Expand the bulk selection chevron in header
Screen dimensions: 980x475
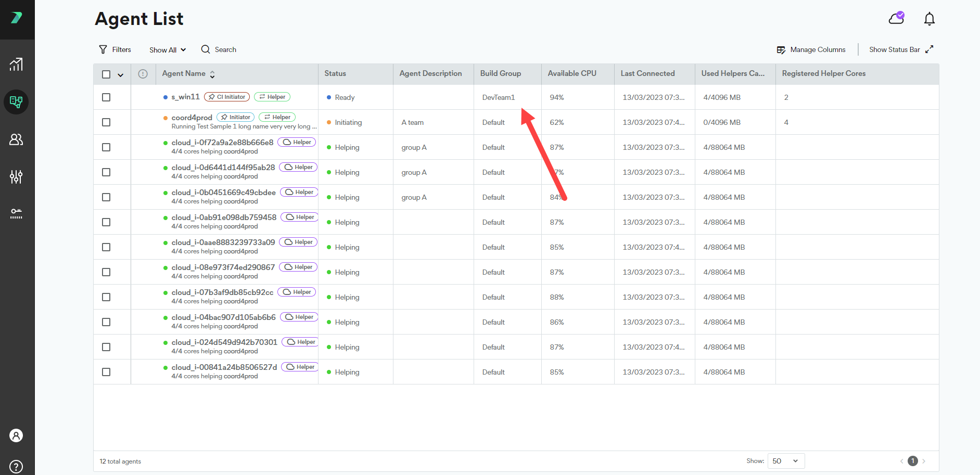(x=121, y=75)
